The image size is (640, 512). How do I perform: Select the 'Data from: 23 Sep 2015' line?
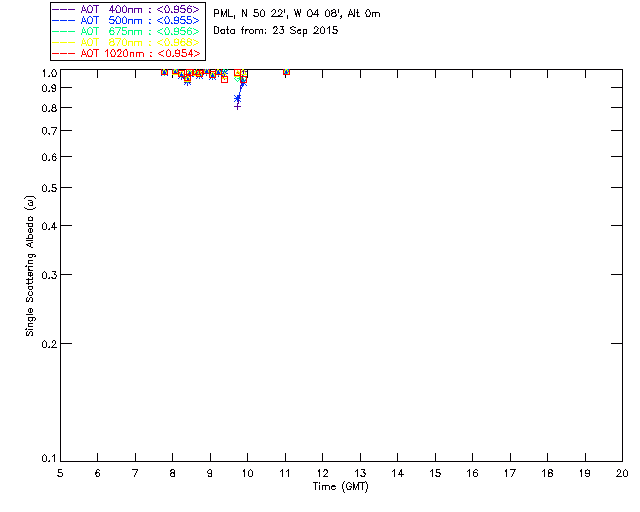pyautogui.click(x=276, y=31)
